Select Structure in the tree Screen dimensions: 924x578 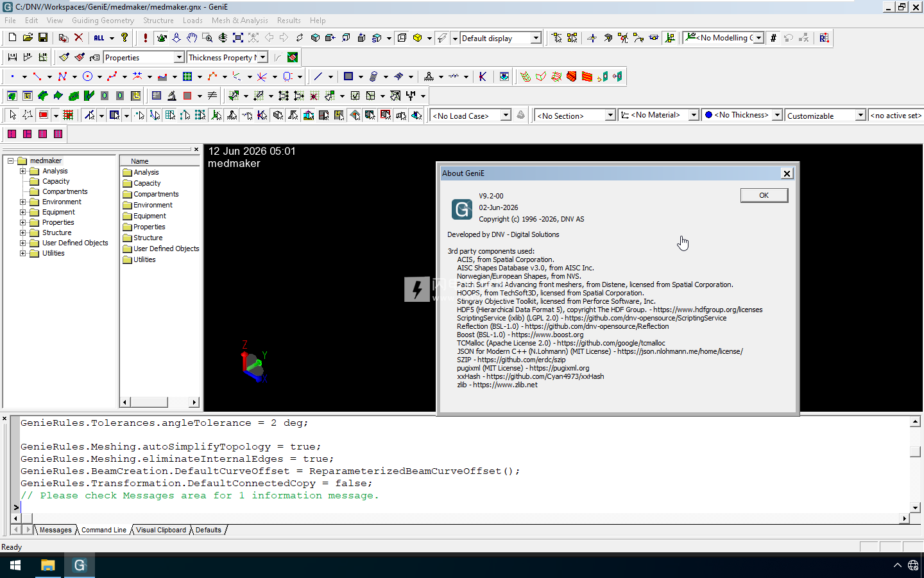[x=57, y=232]
